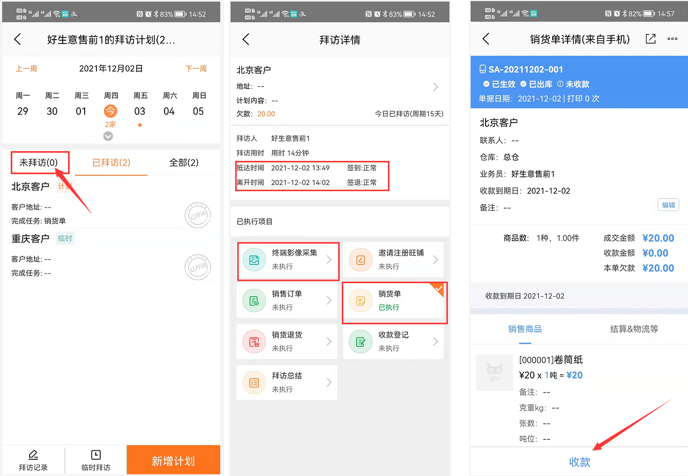Go to previous week via 上一周
This screenshot has height=476, width=688.
(26, 69)
